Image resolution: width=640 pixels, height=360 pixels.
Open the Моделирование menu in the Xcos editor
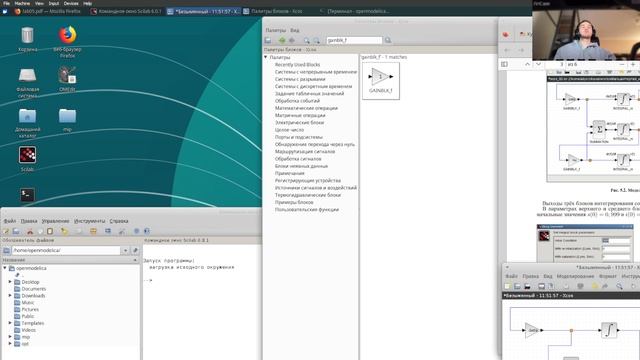[575, 276]
